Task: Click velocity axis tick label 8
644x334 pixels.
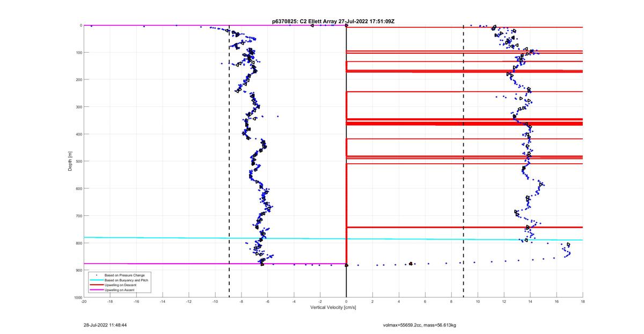Action: click(451, 302)
